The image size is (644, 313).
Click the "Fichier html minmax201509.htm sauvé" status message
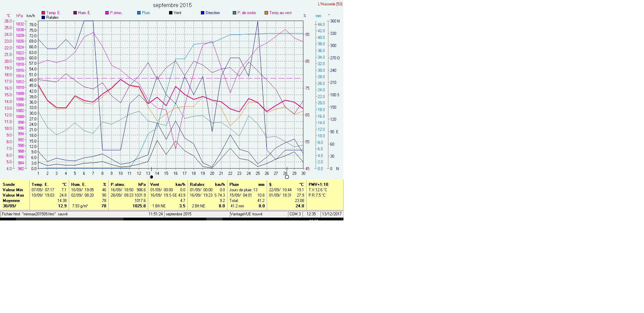pos(35,214)
